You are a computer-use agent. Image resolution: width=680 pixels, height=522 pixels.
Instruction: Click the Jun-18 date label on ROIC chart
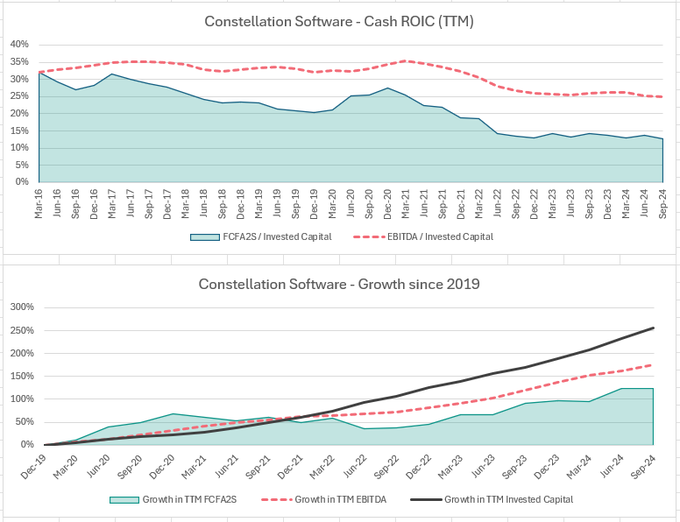click(x=203, y=204)
